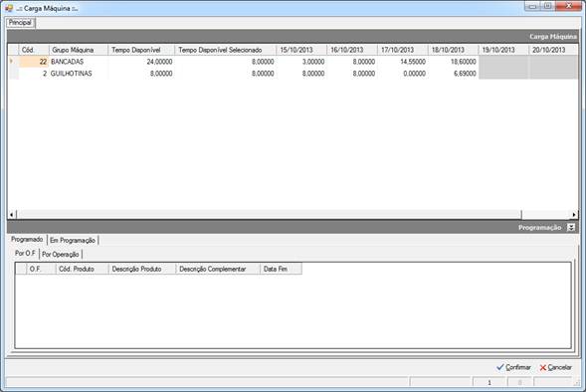The height and width of the screenshot is (392, 586).
Task: Select the Por Operação tab
Action: pos(61,255)
